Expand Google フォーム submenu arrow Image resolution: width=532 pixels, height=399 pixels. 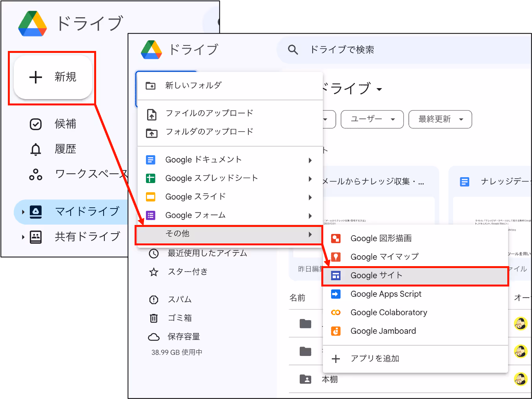point(310,216)
